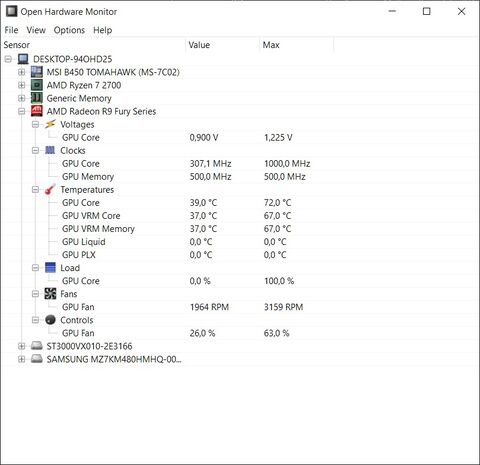The width and height of the screenshot is (480, 465).
Task: Expand the AMD Ryzen 7 2700 node
Action: click(x=22, y=85)
